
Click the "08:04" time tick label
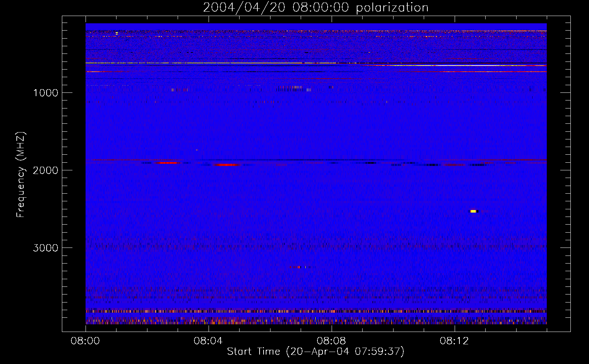pyautogui.click(x=208, y=341)
